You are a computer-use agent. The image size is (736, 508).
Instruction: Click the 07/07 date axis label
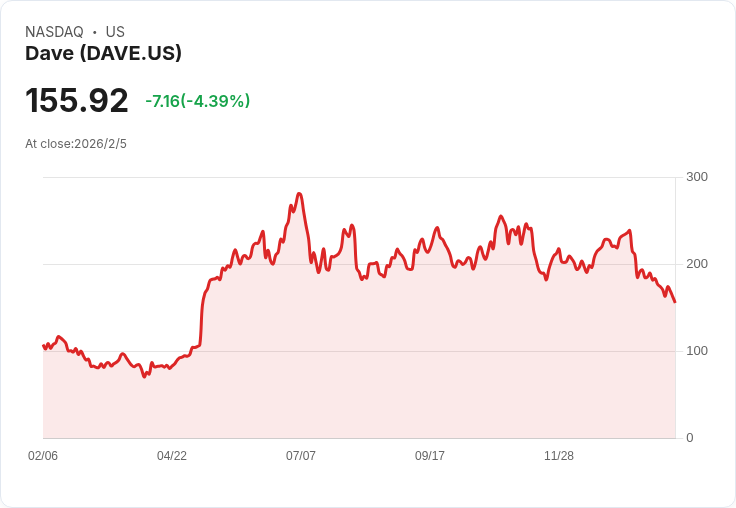point(301,455)
